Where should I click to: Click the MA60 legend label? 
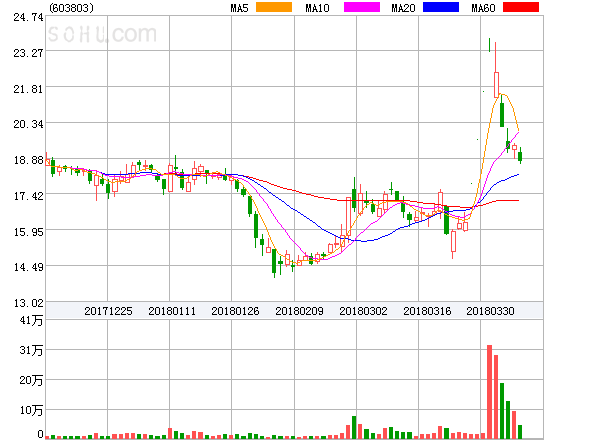(x=483, y=8)
